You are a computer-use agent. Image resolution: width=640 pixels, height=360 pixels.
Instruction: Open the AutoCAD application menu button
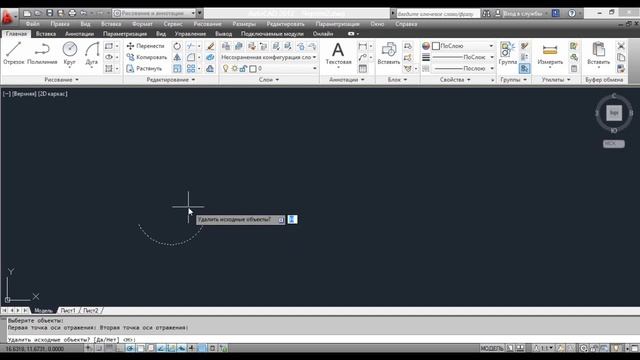8,18
